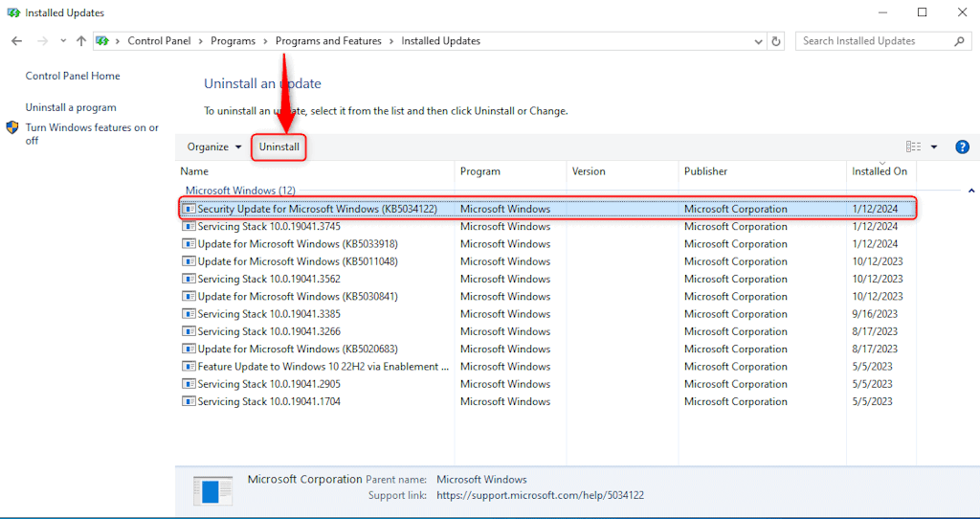Viewport: 980px width, 519px height.
Task: Click the Control Panel icon in address bar
Action: tap(101, 41)
